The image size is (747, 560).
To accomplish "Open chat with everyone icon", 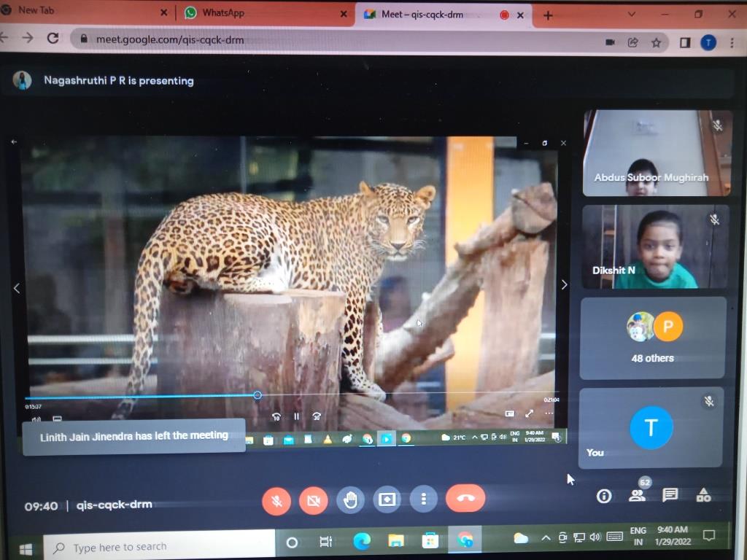I will [670, 495].
